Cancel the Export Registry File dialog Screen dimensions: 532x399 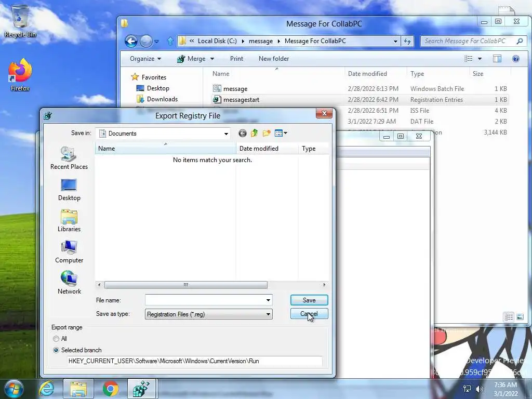[309, 314]
